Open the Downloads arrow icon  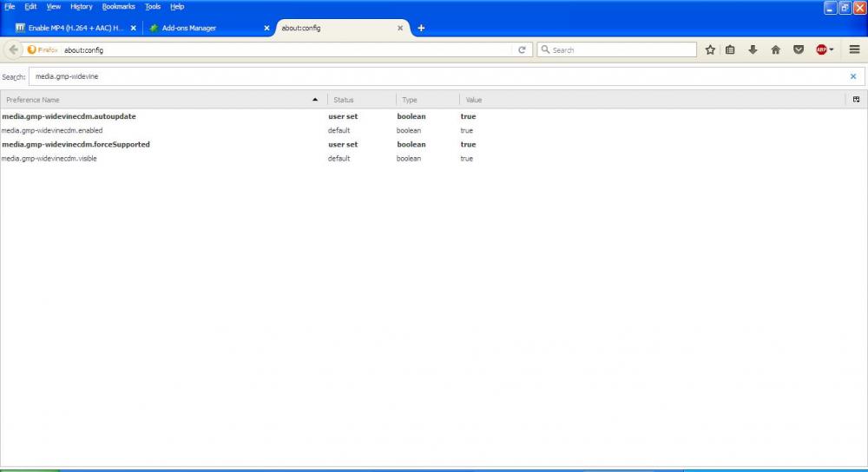click(753, 49)
